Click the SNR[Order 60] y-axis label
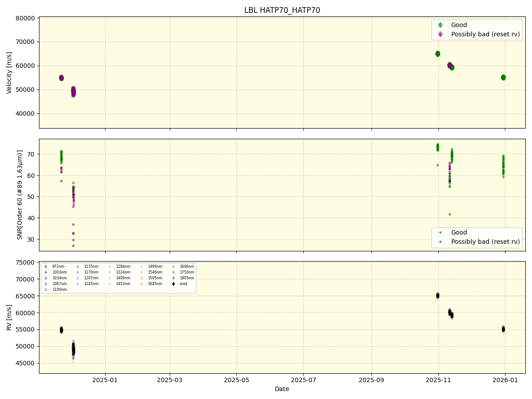The height and width of the screenshot is (399, 532). click(20, 195)
